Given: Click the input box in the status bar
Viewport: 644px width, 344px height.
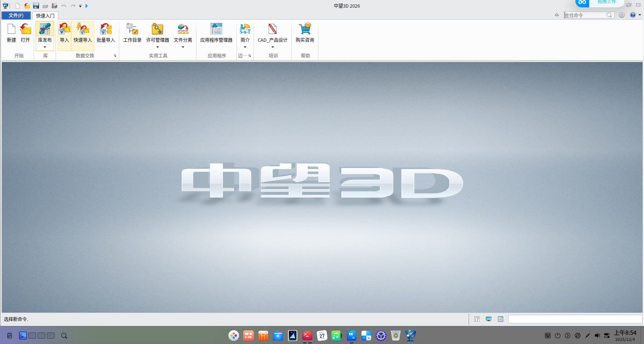Looking at the screenshot, I should click(575, 319).
